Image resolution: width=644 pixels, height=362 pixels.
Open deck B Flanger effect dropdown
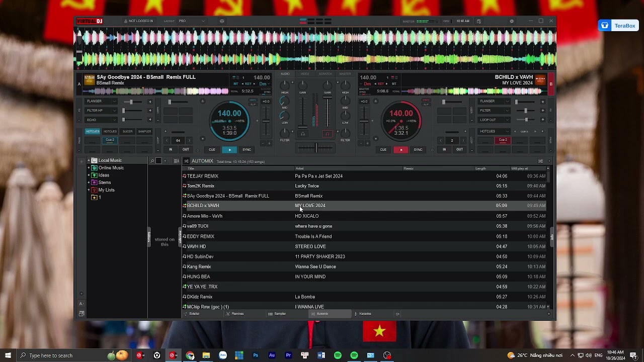[494, 101]
